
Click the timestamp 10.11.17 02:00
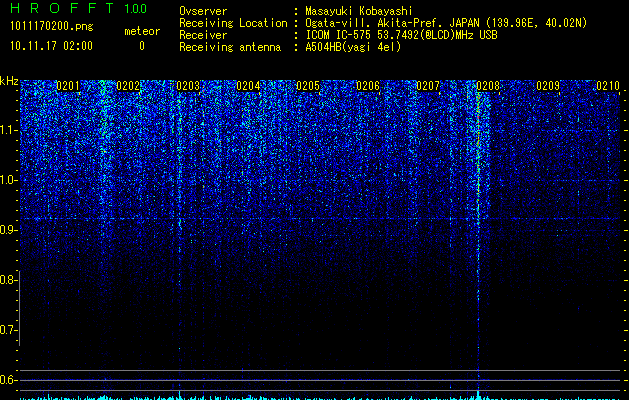coord(51,46)
